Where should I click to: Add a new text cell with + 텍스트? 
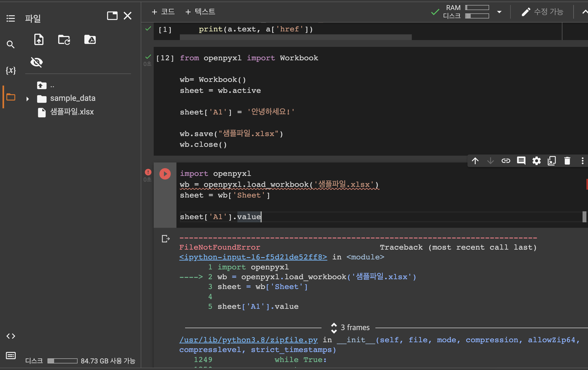coord(200,11)
